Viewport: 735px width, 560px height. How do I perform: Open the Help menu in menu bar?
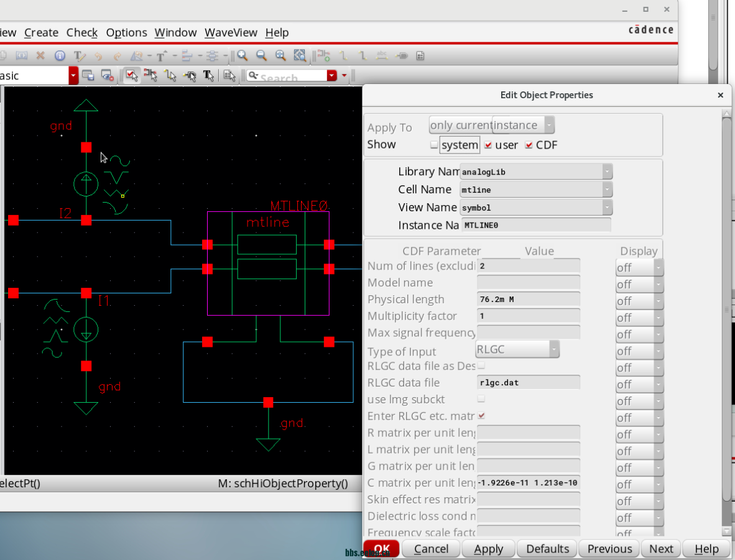pyautogui.click(x=277, y=33)
